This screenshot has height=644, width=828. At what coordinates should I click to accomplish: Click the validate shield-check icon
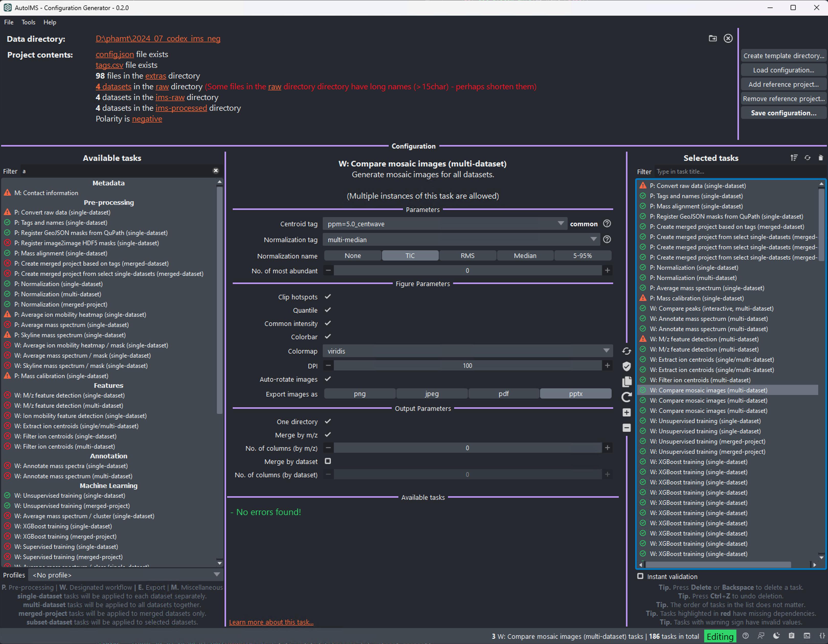pos(626,366)
